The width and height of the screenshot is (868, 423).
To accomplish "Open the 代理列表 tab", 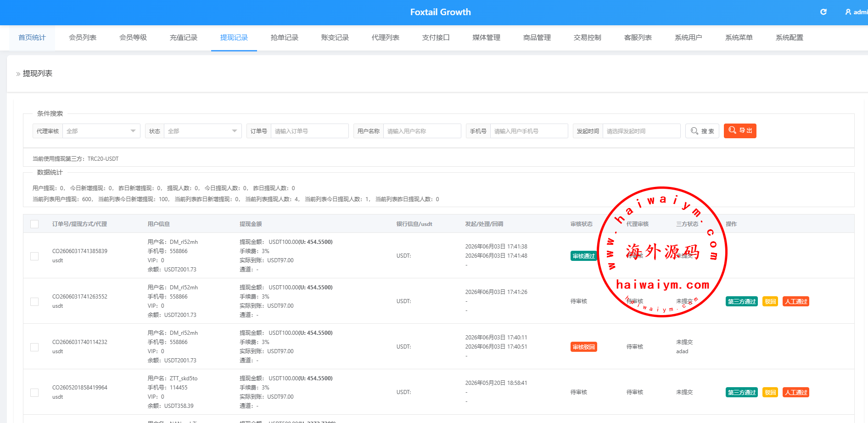I will [386, 38].
